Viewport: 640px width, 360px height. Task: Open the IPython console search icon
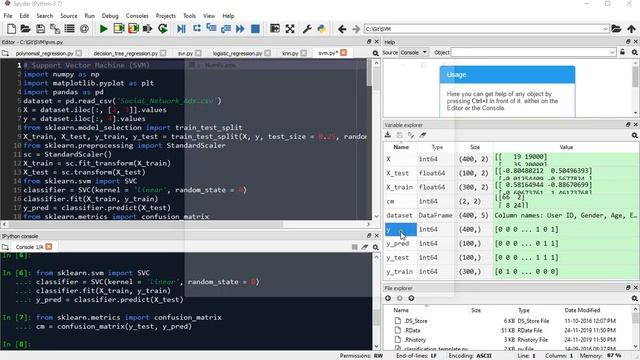coord(376,247)
